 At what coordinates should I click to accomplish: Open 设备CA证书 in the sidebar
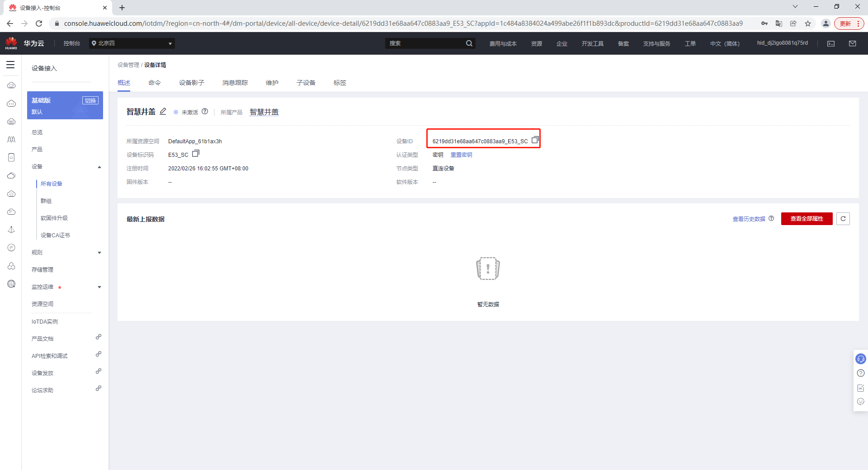[x=55, y=235]
